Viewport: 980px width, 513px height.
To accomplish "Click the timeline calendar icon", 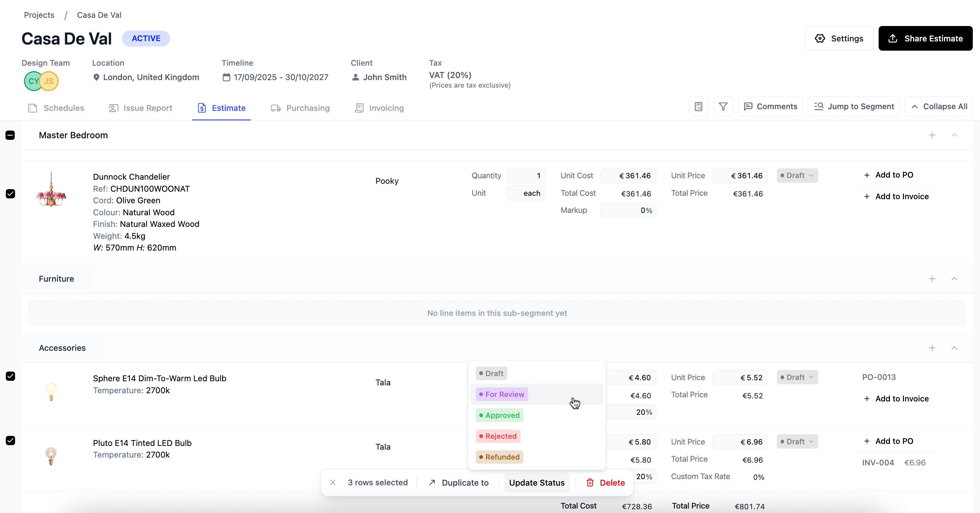I will point(226,78).
